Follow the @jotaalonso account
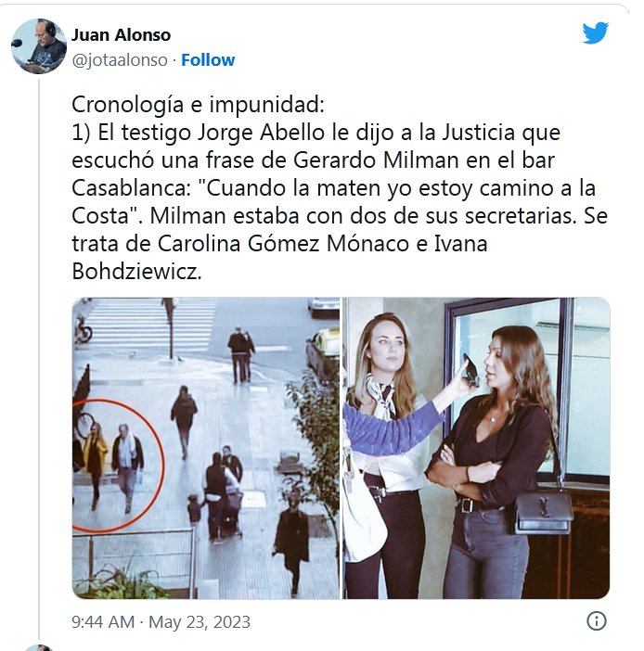Viewport: 644px width, 651px height. click(208, 60)
